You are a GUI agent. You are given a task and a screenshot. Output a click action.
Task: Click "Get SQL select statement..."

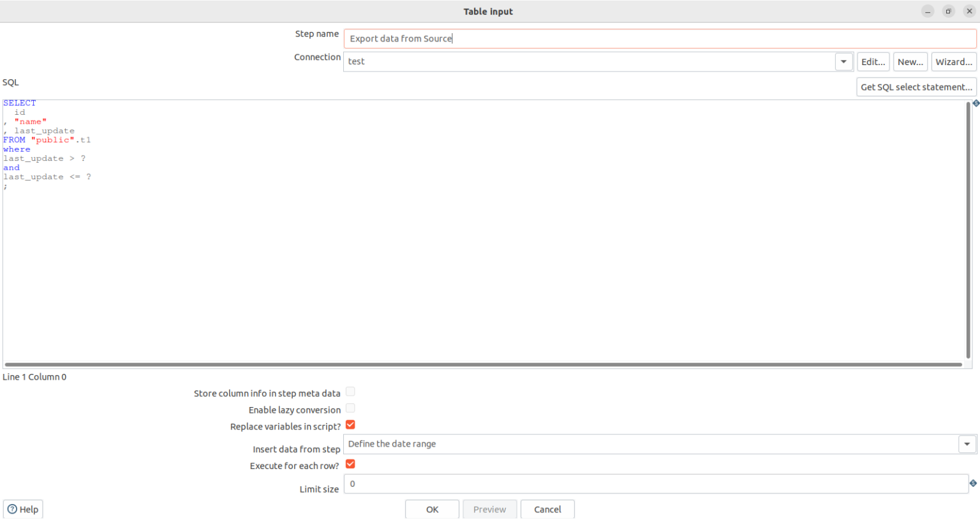[x=916, y=86]
